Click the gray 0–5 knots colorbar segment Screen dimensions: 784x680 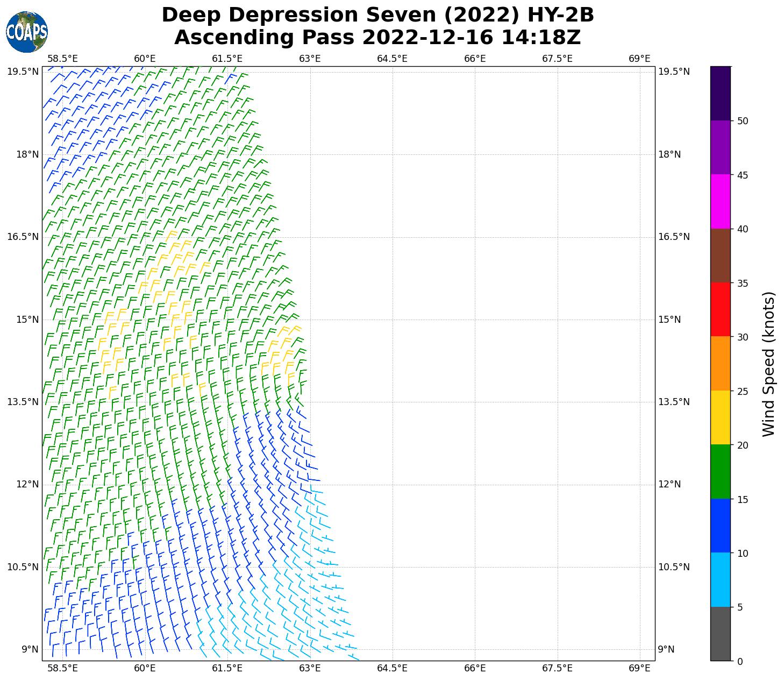pyautogui.click(x=720, y=633)
